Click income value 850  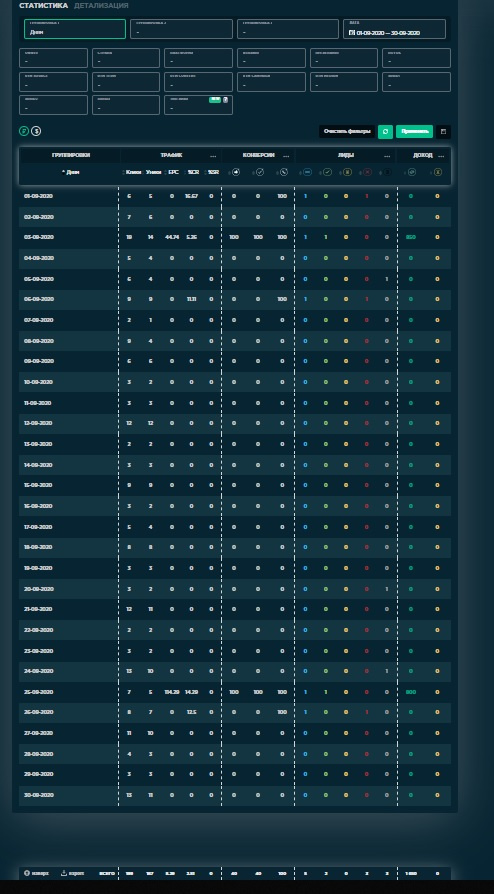coord(411,237)
